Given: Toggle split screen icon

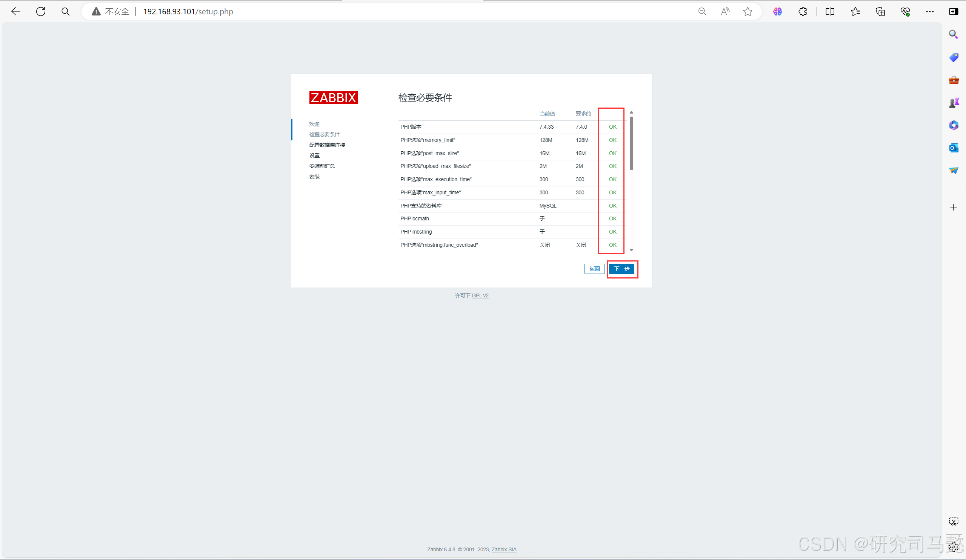Looking at the screenshot, I should click(x=830, y=11).
